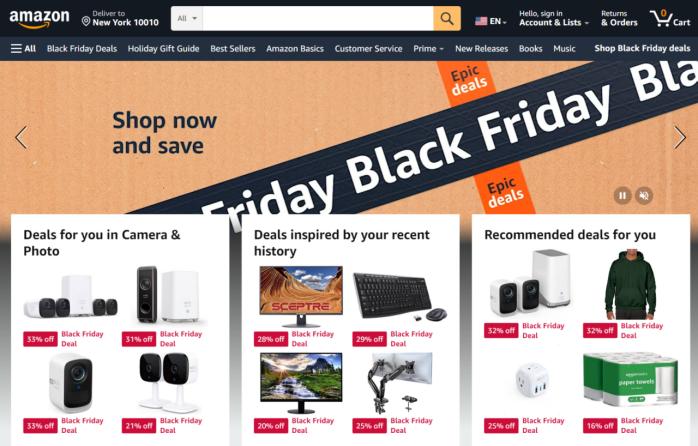This screenshot has height=446, width=698.
Task: Click into the search text field
Action: coord(318,18)
